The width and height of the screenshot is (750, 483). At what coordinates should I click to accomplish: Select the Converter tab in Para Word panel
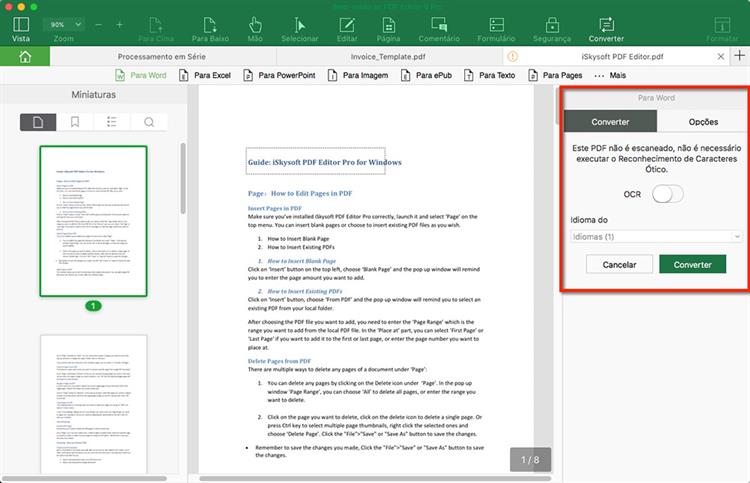(610, 121)
